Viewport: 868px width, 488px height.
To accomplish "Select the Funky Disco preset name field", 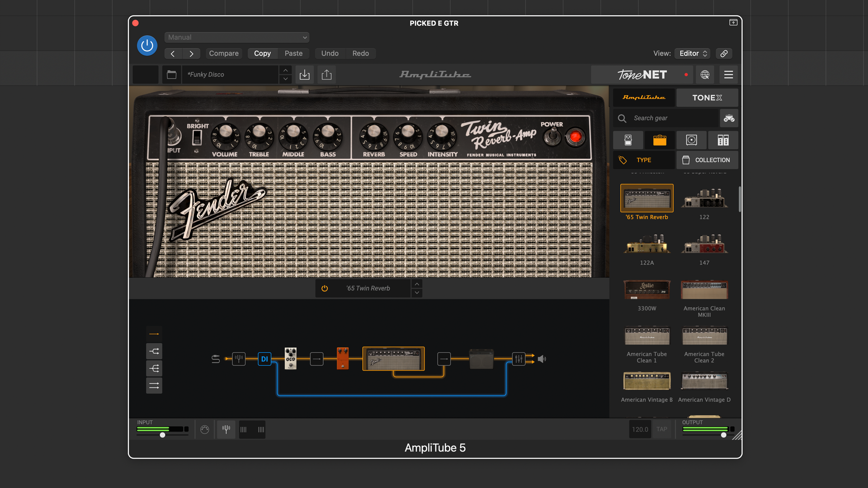I will click(x=231, y=75).
